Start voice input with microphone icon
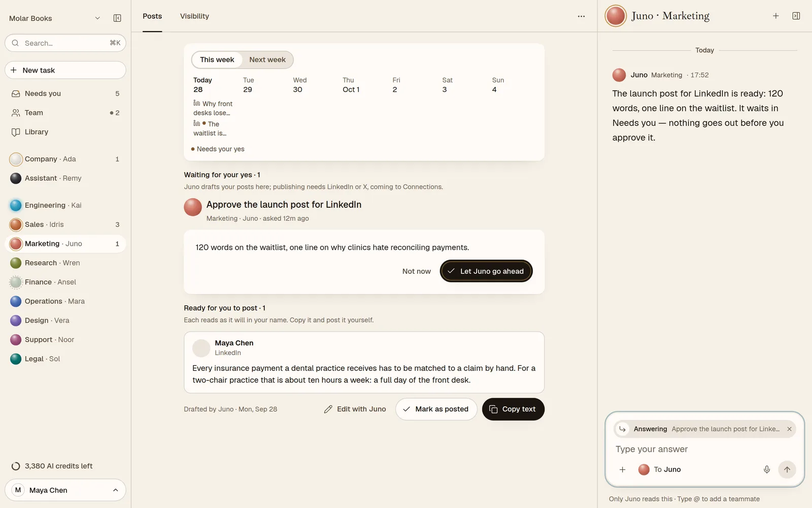This screenshot has height=508, width=812. tap(767, 469)
